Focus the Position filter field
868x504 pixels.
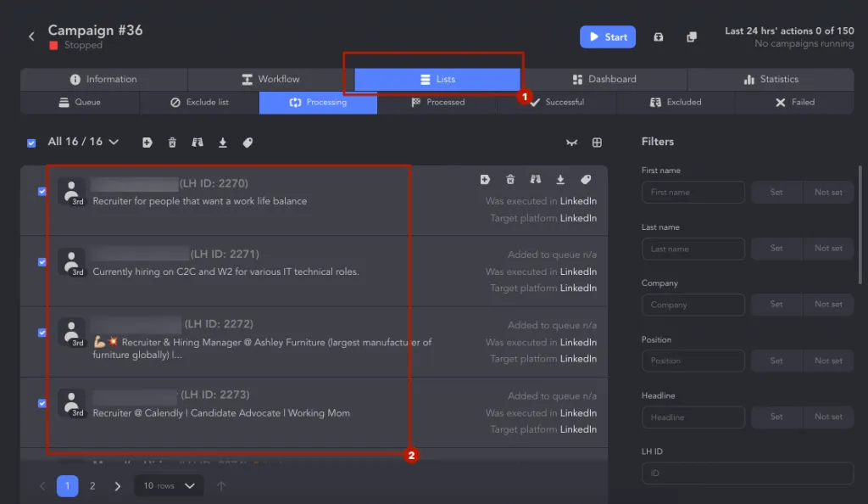(693, 361)
